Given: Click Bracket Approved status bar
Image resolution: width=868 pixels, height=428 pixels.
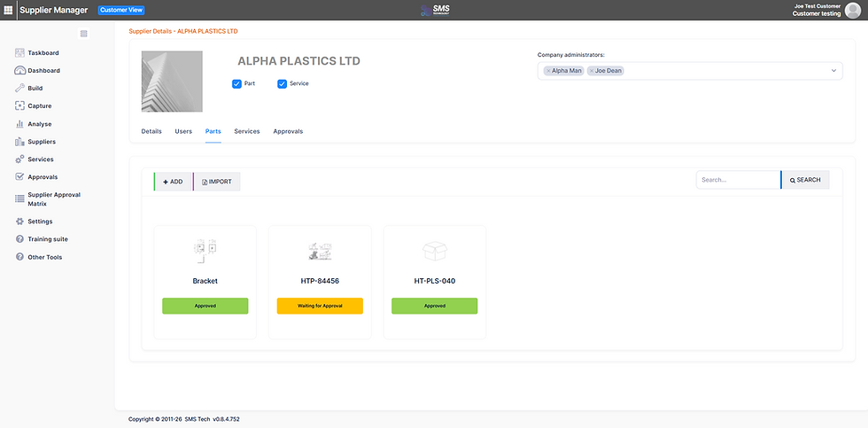Looking at the screenshot, I should click(205, 306).
